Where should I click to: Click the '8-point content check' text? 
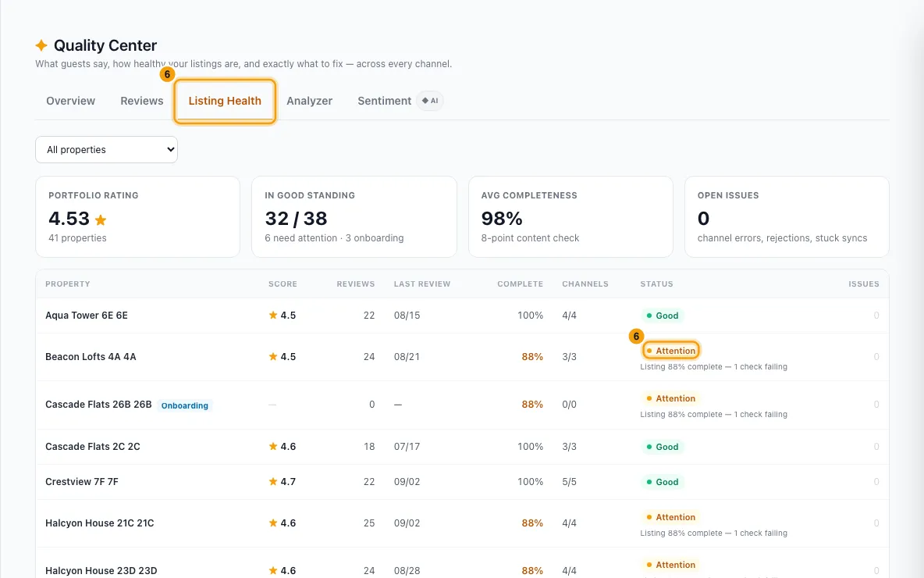click(531, 238)
